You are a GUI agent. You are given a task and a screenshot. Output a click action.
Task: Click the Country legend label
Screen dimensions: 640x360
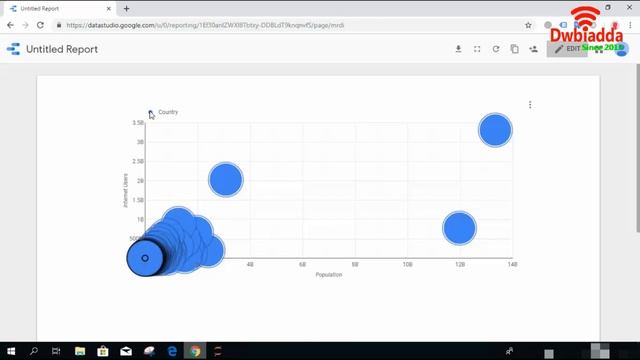point(168,112)
